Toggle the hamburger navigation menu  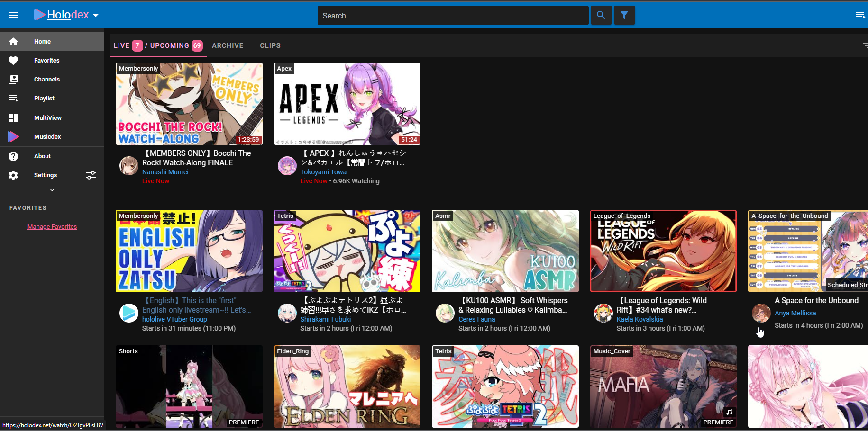[13, 15]
